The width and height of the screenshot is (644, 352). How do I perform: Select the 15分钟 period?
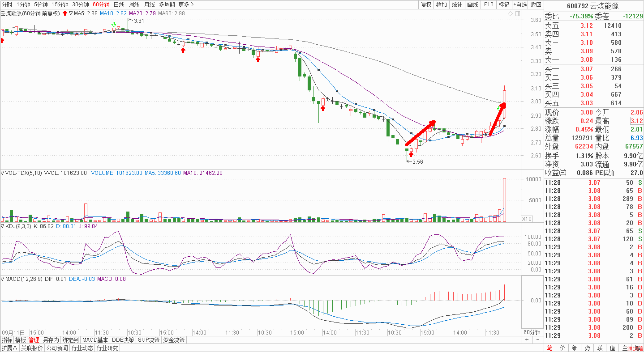[x=60, y=4]
